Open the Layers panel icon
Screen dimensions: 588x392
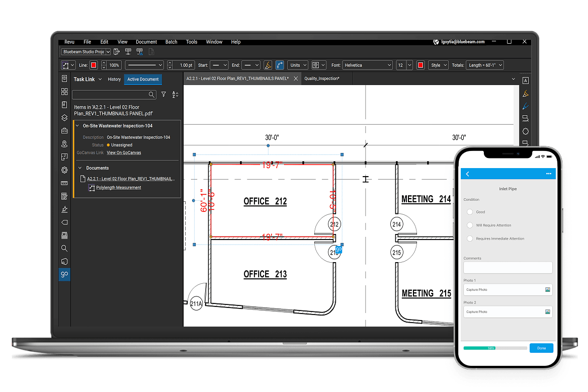[x=64, y=118]
